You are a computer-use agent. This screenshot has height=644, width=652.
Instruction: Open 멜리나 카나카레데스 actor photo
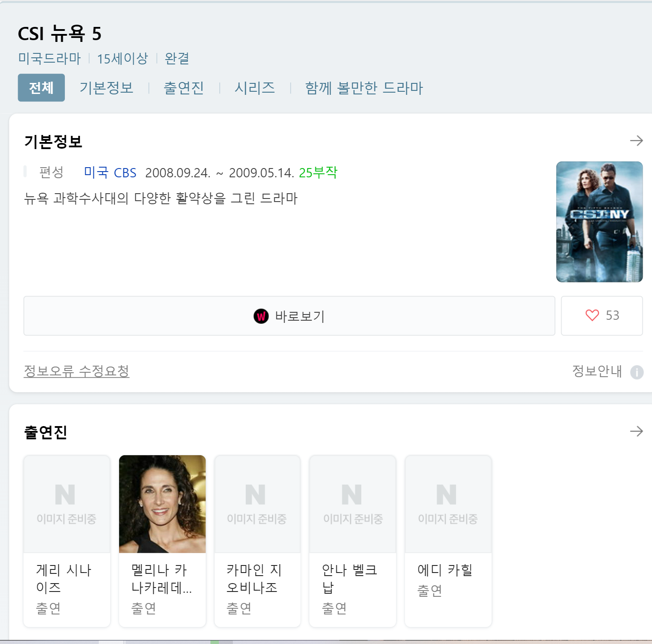162,504
